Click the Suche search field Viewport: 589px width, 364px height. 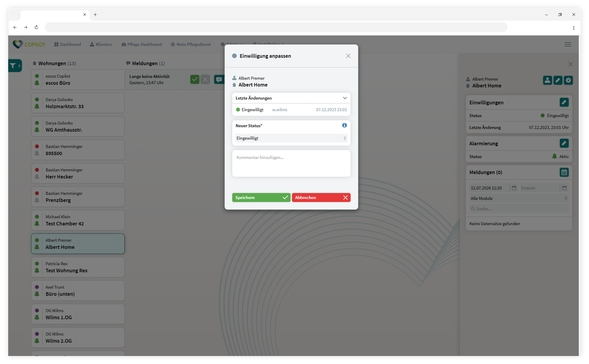(x=519, y=209)
